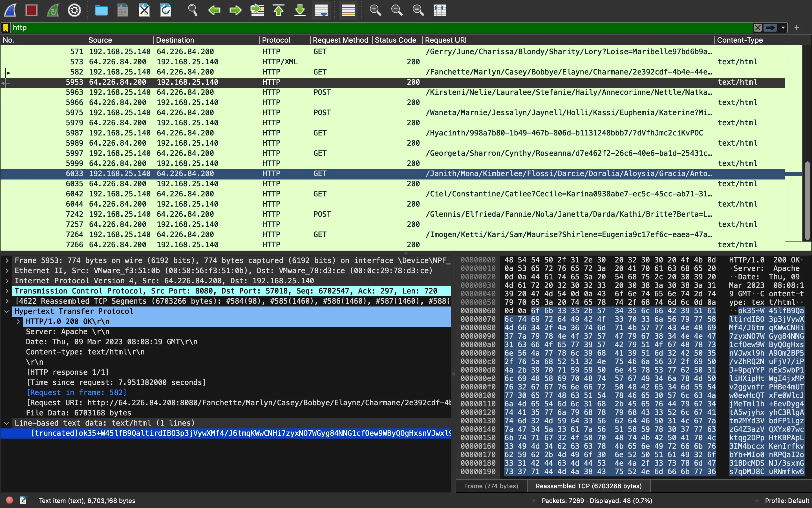
Task: Reset packet text to normal size
Action: [418, 10]
